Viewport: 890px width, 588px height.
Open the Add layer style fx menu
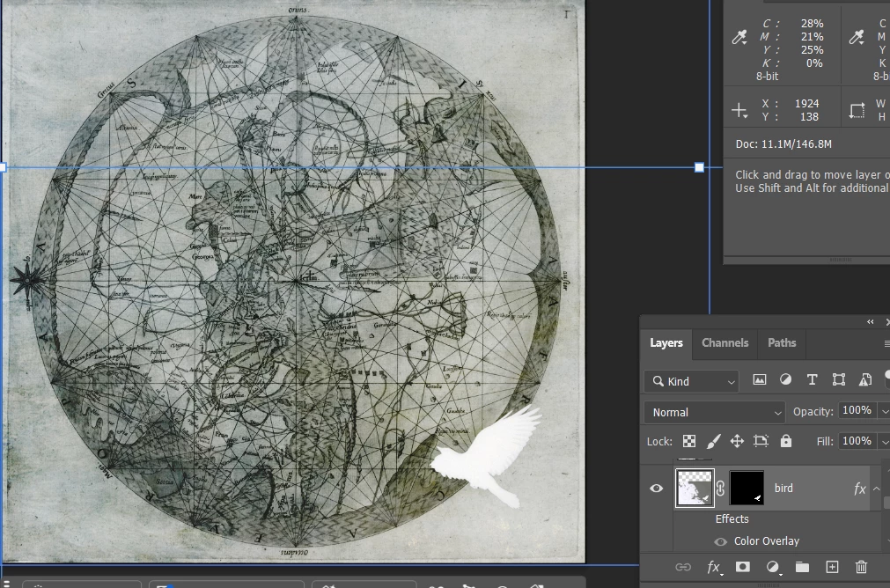(713, 567)
